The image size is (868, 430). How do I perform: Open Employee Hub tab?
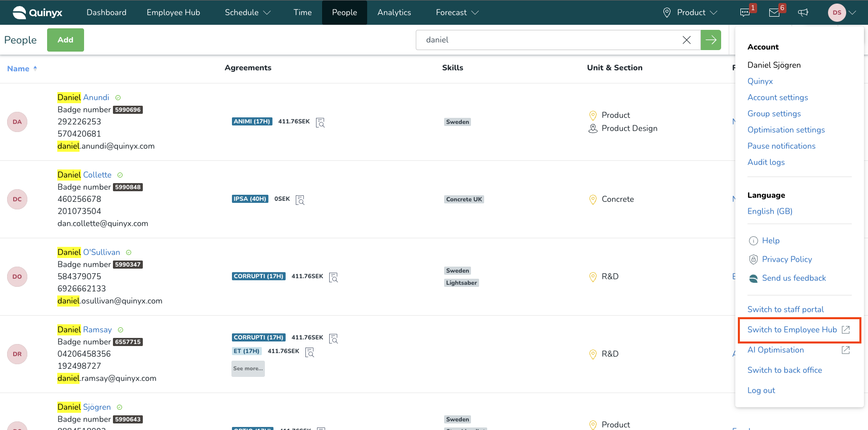173,13
